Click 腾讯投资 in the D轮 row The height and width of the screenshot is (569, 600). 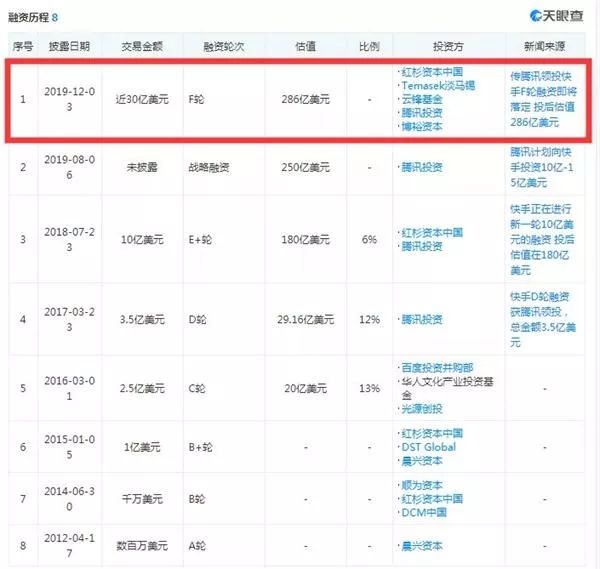(422, 320)
